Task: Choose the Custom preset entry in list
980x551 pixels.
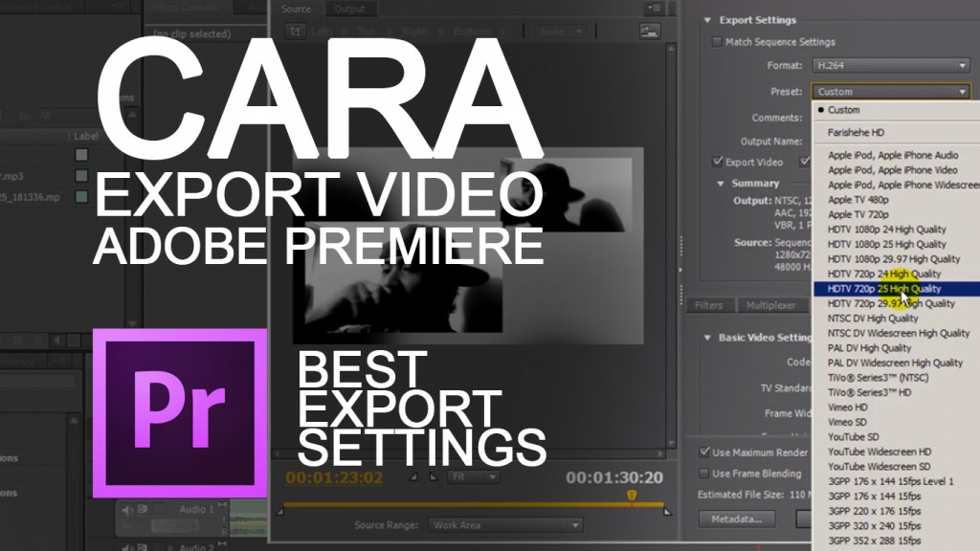Action: pos(897,110)
